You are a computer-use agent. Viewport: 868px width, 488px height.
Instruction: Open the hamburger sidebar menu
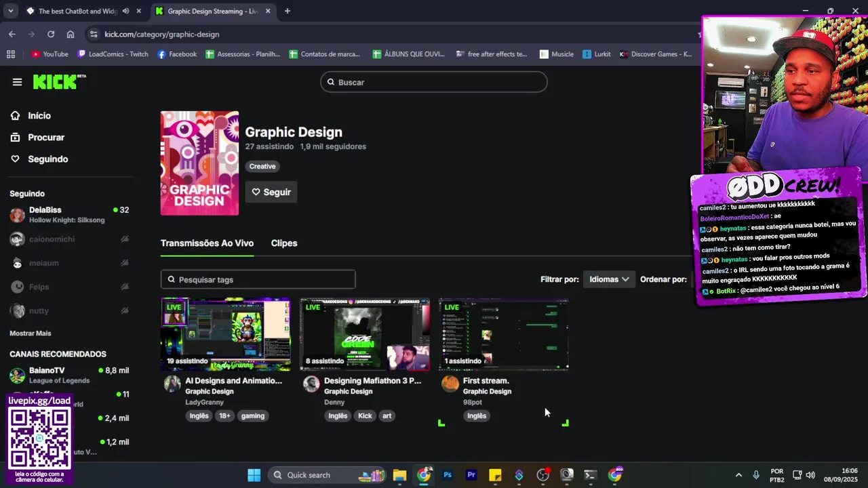[x=17, y=82]
